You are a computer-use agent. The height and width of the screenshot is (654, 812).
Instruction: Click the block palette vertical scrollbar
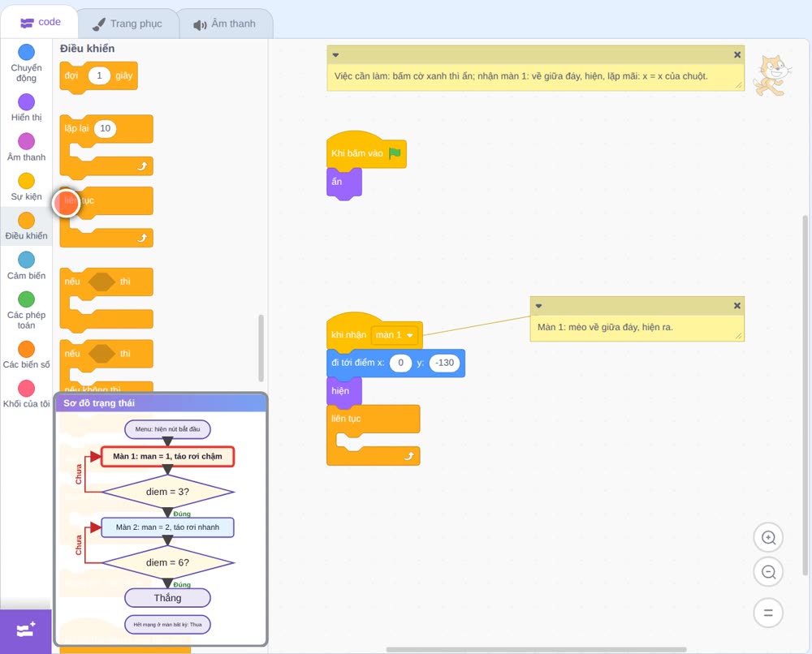pyautogui.click(x=261, y=348)
